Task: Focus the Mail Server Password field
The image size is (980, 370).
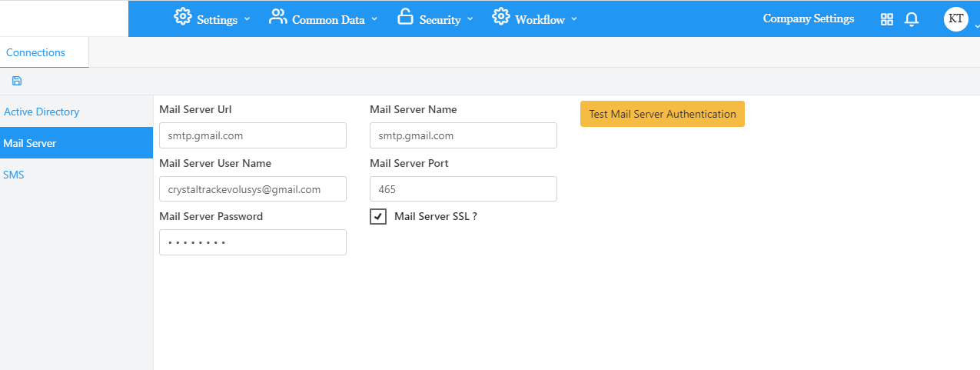Action: pyautogui.click(x=252, y=242)
